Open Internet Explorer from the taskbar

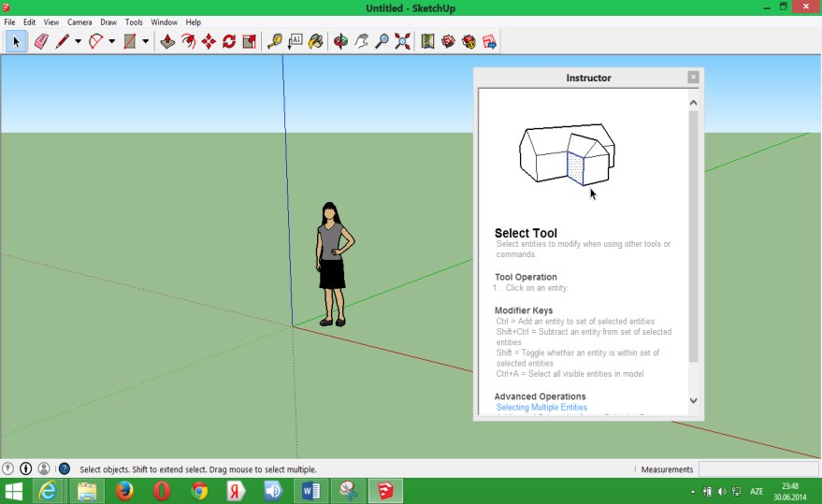(49, 492)
